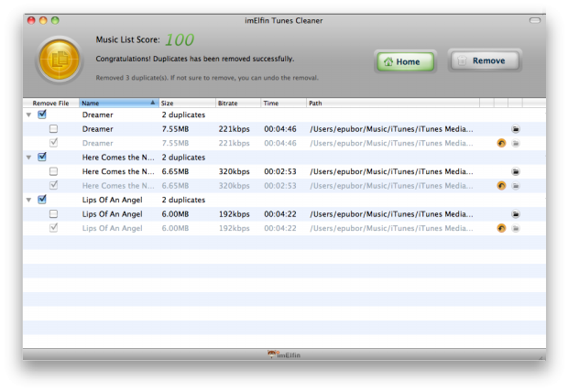
Task: Select the kept Here Comes the N... 6.65MB size
Action: 175,171
